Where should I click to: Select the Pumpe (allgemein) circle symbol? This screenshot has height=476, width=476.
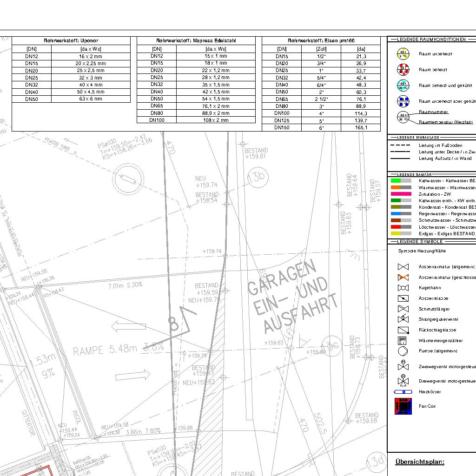point(403,351)
